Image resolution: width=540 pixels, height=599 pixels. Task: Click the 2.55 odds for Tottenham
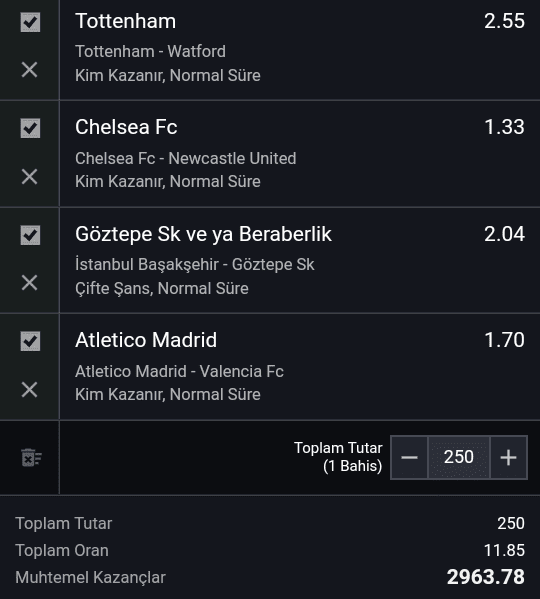tap(504, 21)
